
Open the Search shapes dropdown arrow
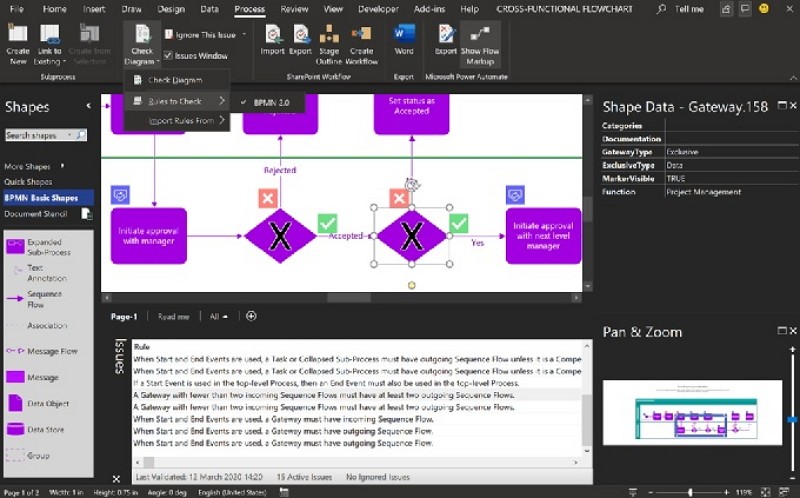coord(69,135)
